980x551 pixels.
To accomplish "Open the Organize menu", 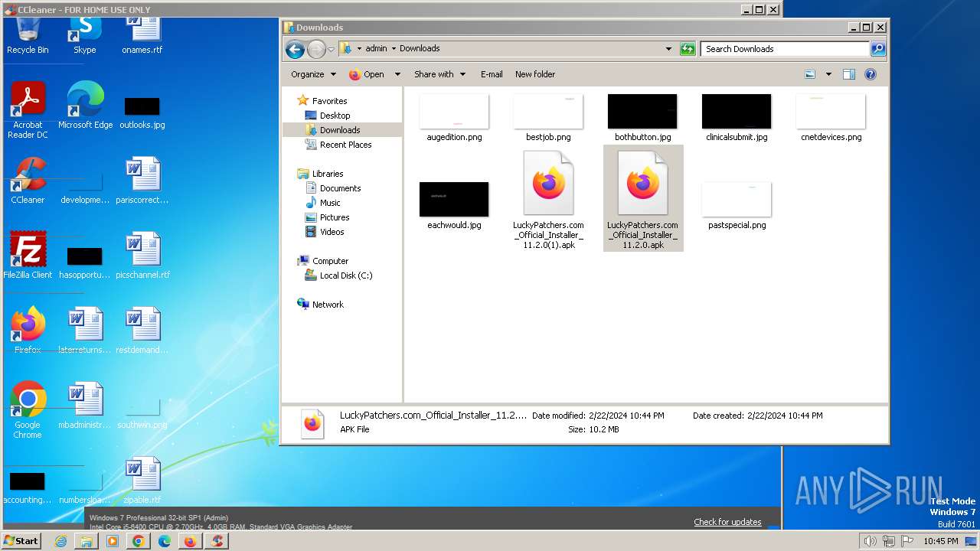I will coord(313,74).
